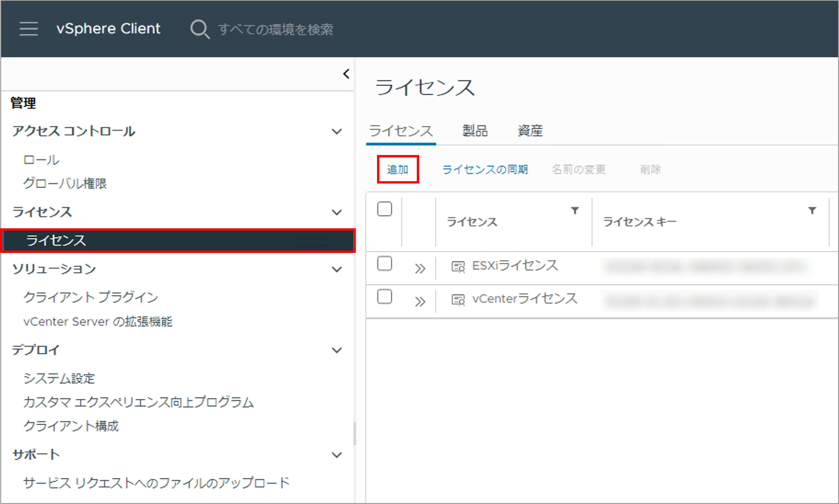Collapse the ソリューション section chevron
The image size is (839, 504).
(337, 269)
